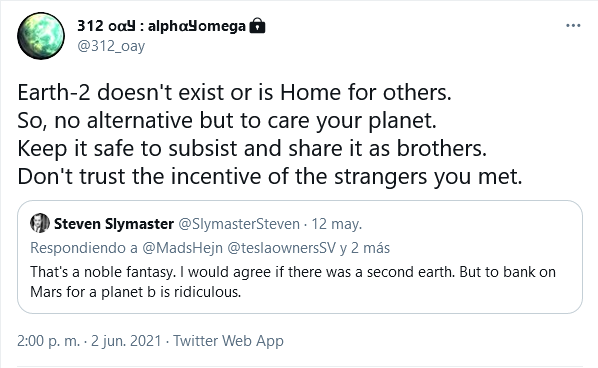598x368 pixels.
Task: Open the quoted tweet's 12 may. date
Action: point(337,224)
